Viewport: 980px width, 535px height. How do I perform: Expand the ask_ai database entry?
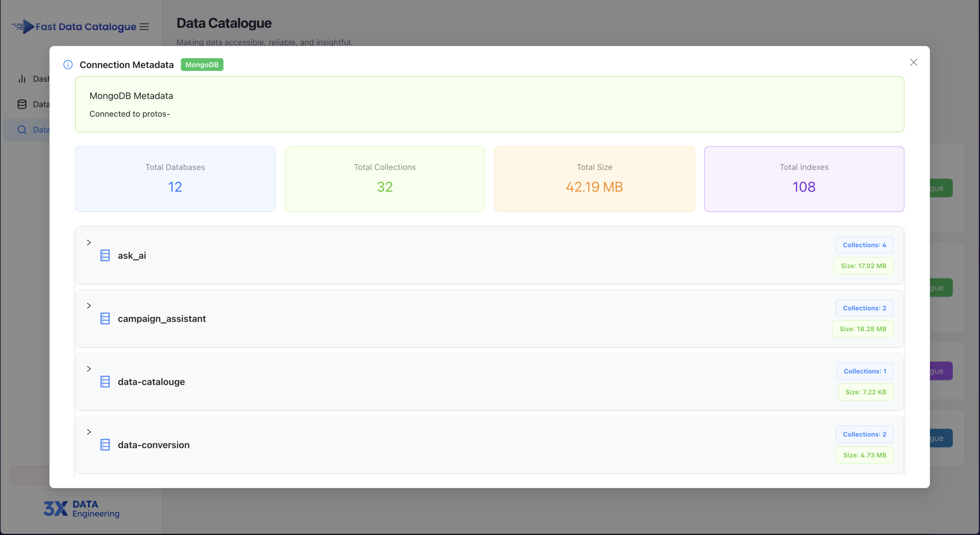point(89,242)
